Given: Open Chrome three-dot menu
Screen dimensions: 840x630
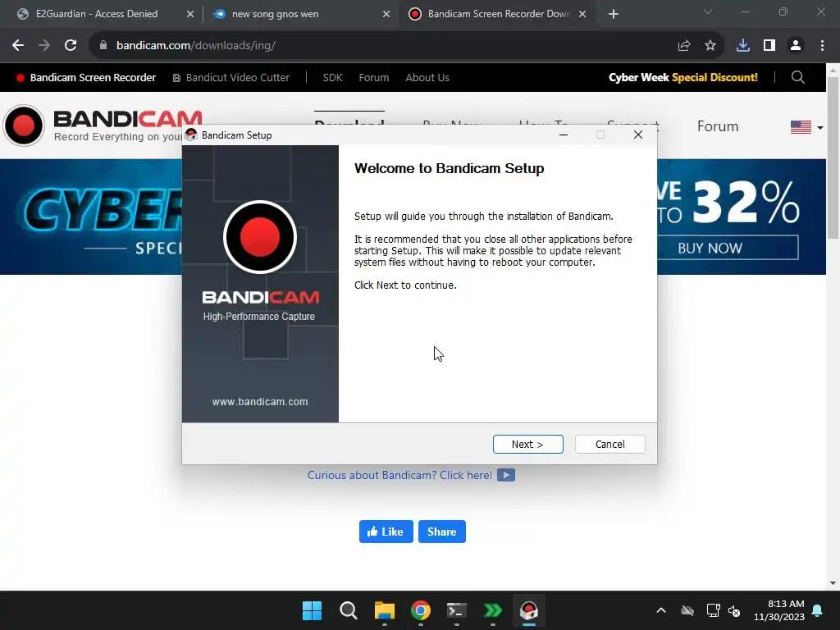Looking at the screenshot, I should click(x=822, y=46).
